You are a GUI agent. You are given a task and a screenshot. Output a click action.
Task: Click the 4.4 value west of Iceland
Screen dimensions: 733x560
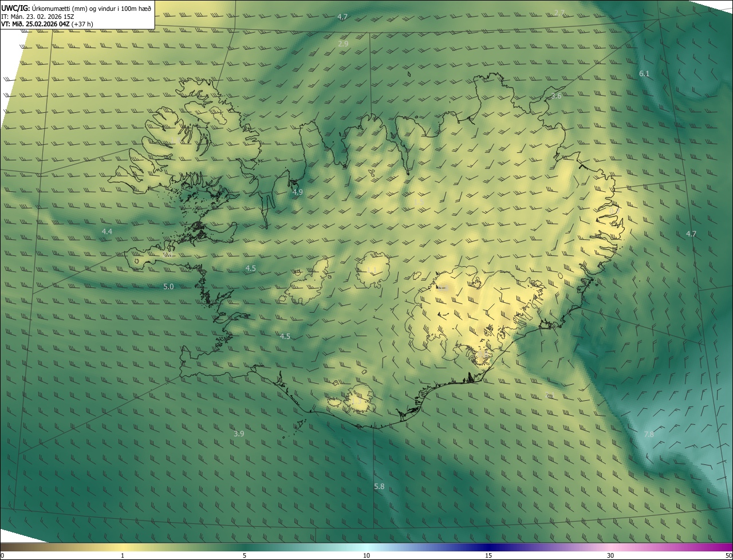pyautogui.click(x=107, y=231)
